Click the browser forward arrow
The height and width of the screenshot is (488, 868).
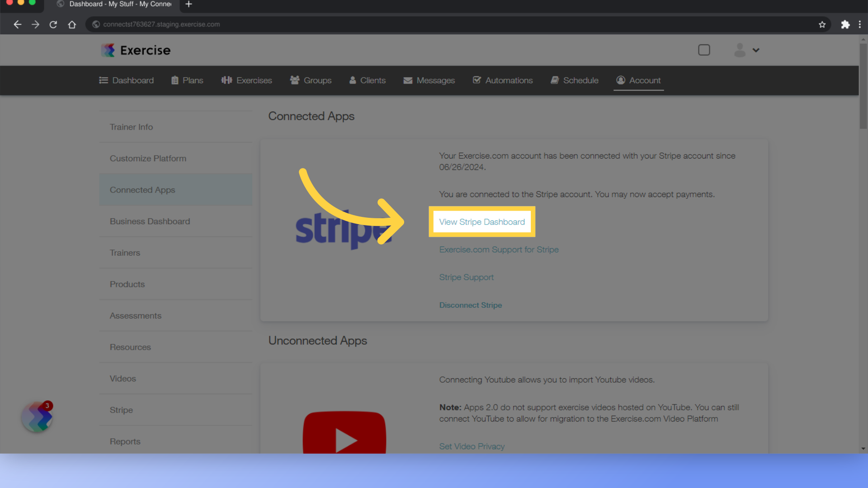coord(35,24)
